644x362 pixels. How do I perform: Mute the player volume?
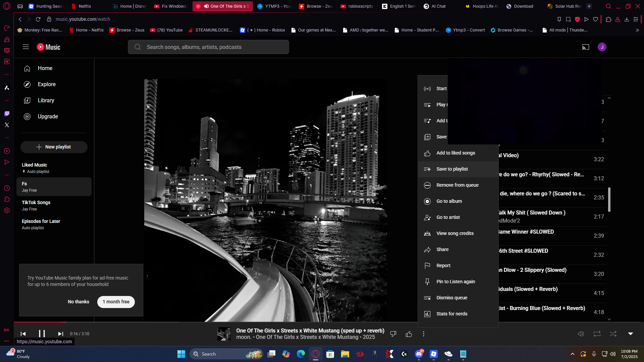point(581,334)
